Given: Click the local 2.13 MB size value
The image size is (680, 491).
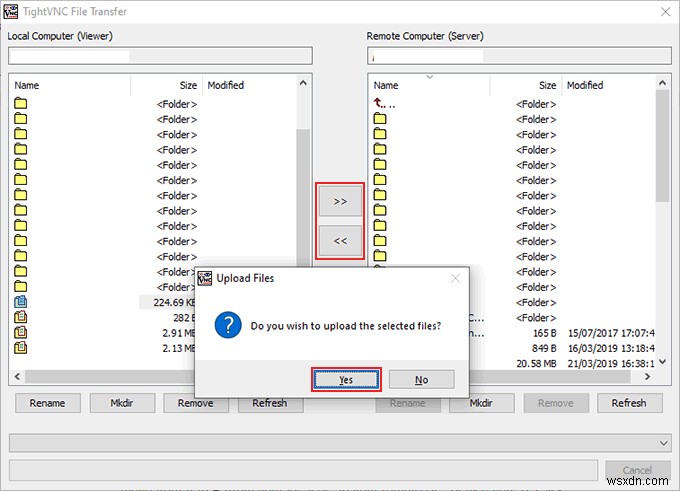Looking at the screenshot, I should (179, 348).
